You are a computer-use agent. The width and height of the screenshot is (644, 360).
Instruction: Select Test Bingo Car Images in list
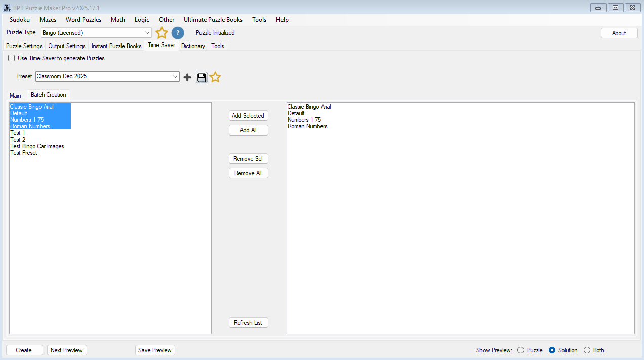click(x=37, y=146)
